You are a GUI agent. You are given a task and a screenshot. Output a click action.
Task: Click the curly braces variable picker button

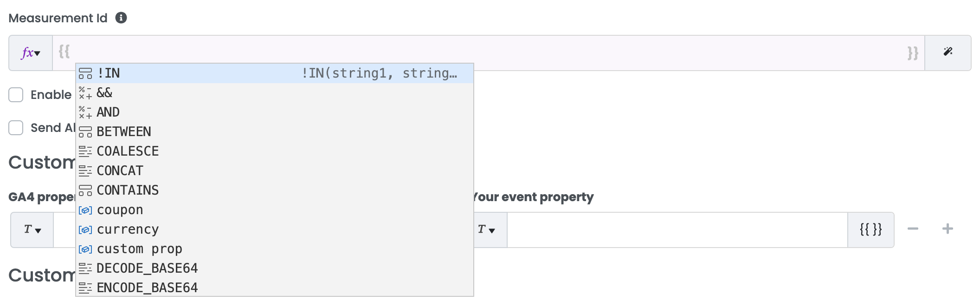870,229
